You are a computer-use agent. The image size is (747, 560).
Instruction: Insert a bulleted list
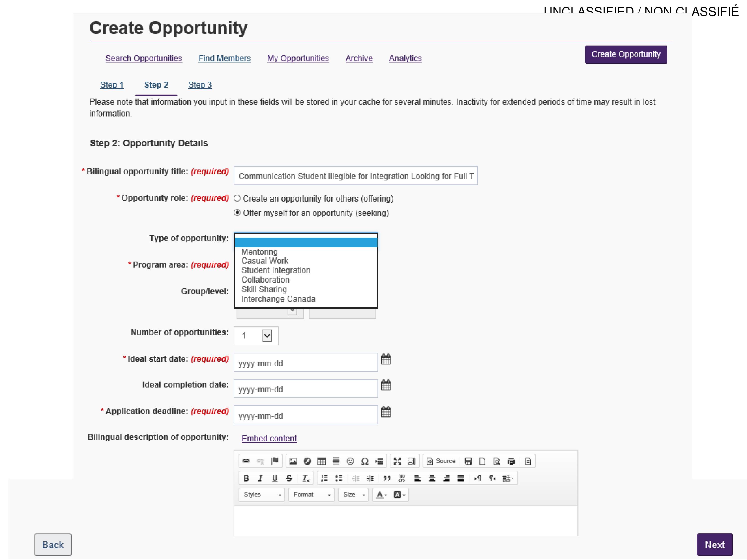tap(339, 478)
